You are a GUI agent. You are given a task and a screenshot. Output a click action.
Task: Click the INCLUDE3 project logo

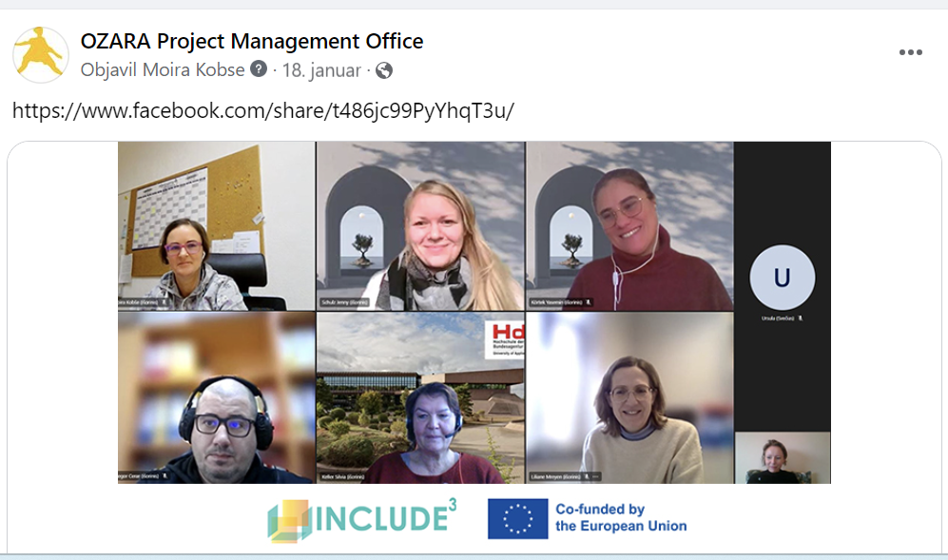(362, 519)
